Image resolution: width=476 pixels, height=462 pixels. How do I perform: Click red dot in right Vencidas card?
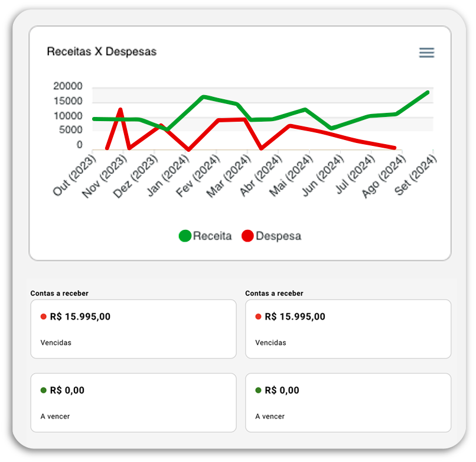point(258,317)
